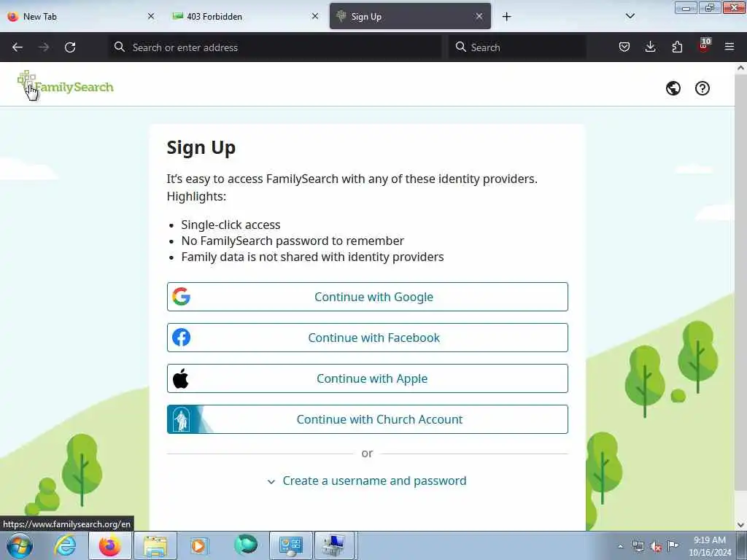Image resolution: width=747 pixels, height=560 pixels.
Task: Switch to the New Tab tab
Action: (x=82, y=17)
